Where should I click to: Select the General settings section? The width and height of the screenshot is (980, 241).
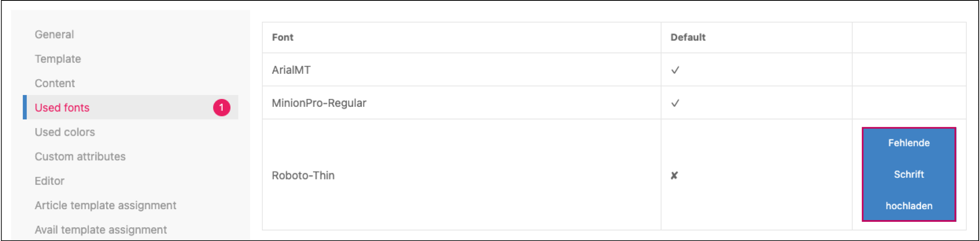[54, 35]
